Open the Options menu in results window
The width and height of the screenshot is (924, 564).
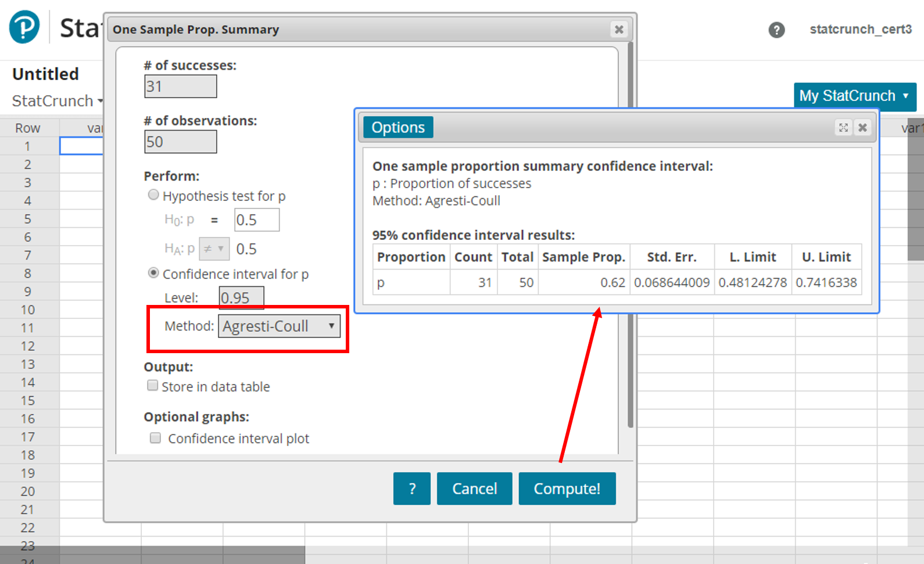[x=398, y=127]
